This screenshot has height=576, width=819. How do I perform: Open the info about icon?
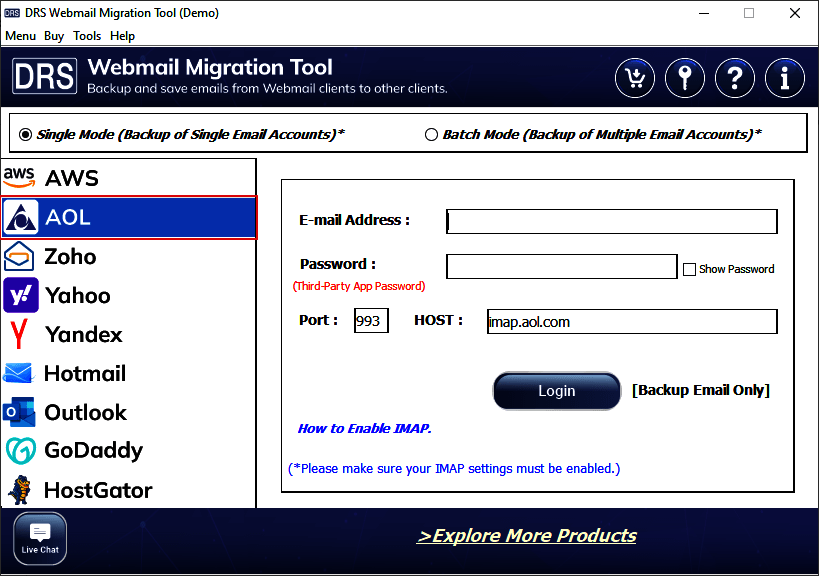pyautogui.click(x=785, y=77)
